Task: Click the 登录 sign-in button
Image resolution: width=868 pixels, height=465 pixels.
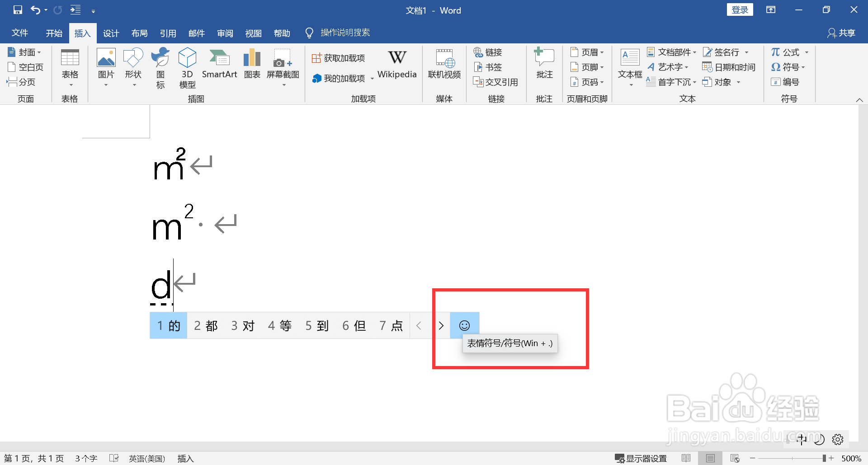Action: (740, 9)
